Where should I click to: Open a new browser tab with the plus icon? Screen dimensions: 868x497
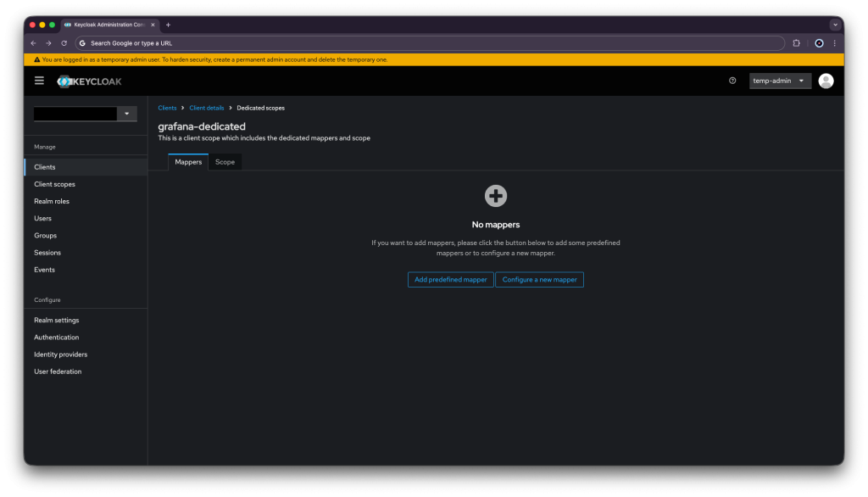tap(168, 25)
